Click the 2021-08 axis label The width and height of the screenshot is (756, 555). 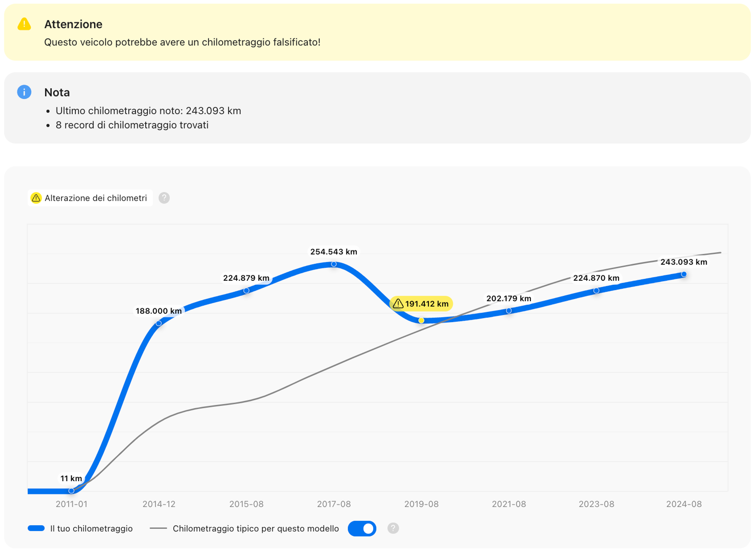pyautogui.click(x=509, y=504)
